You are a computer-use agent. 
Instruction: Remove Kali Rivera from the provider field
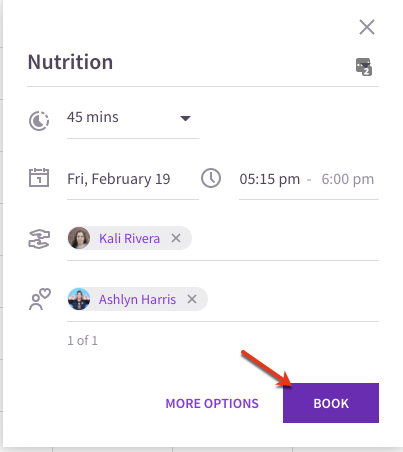176,238
